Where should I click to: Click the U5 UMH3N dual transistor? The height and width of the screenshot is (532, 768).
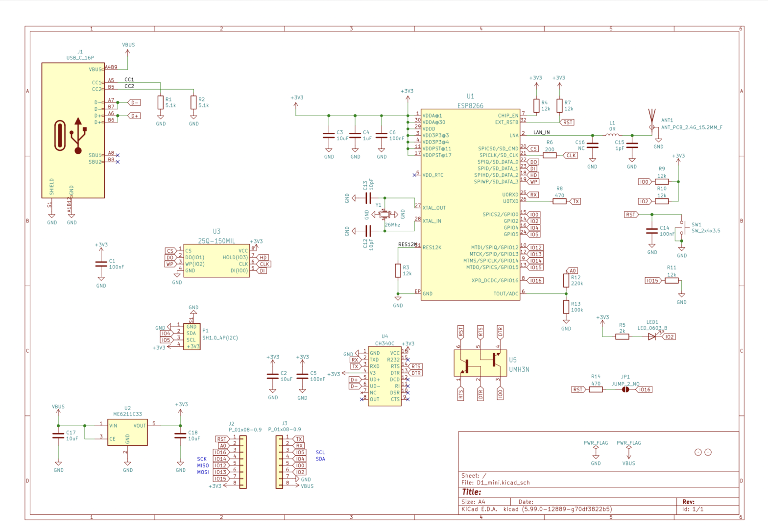480,363
